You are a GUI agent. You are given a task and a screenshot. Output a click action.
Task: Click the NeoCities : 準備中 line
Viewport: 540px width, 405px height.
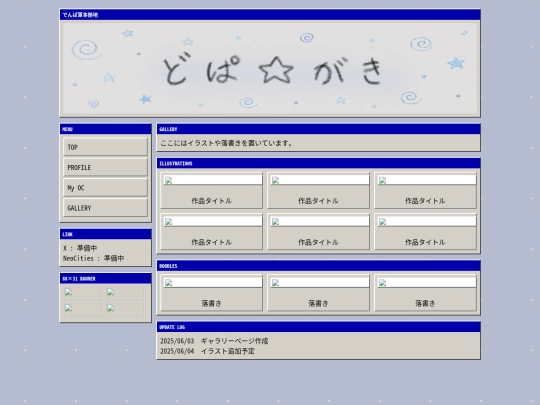coord(93,258)
